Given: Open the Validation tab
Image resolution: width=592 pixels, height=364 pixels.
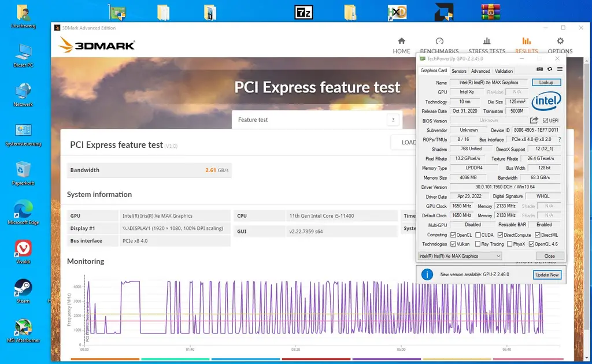Looking at the screenshot, I should (504, 71).
